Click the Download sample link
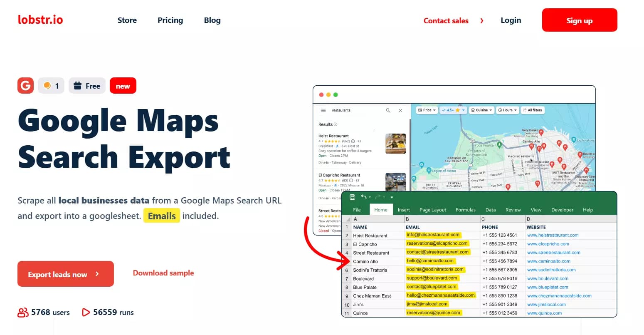The image size is (644, 335). 163,273
